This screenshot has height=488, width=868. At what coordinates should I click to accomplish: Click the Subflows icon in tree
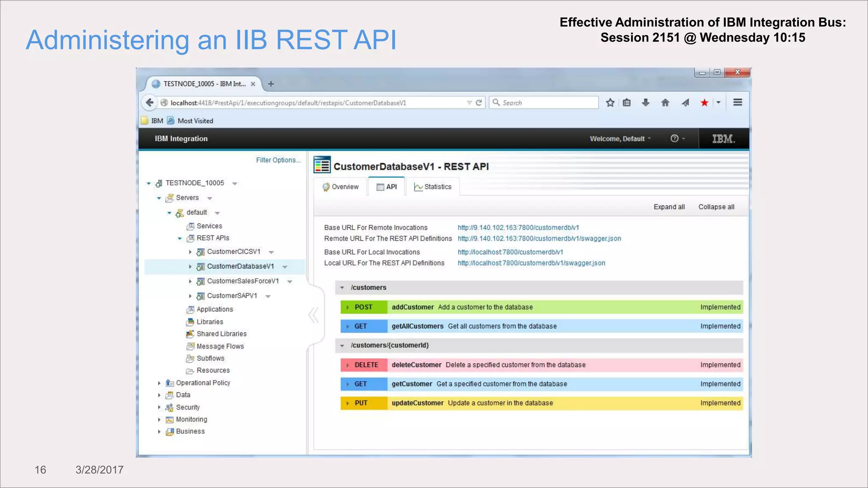click(x=190, y=358)
